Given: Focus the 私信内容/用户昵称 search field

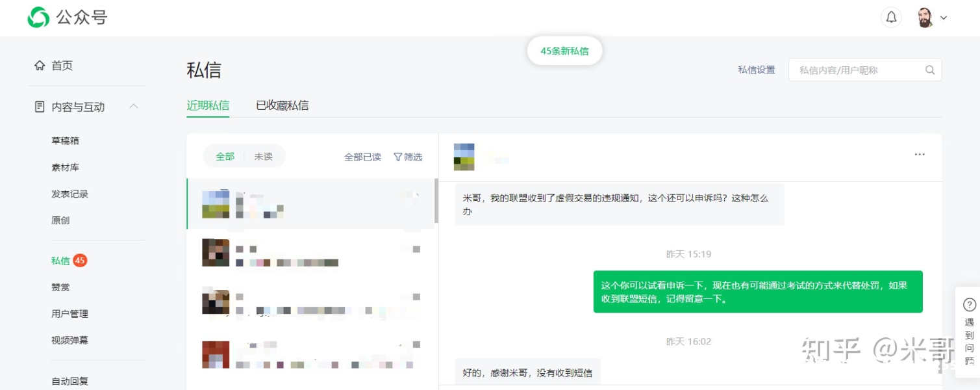Looking at the screenshot, I should click(x=856, y=70).
